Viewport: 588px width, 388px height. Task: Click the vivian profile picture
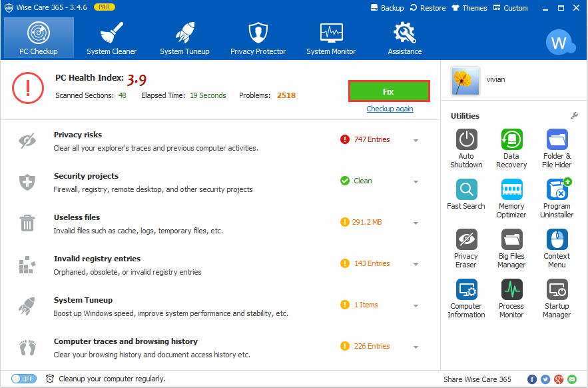(465, 81)
